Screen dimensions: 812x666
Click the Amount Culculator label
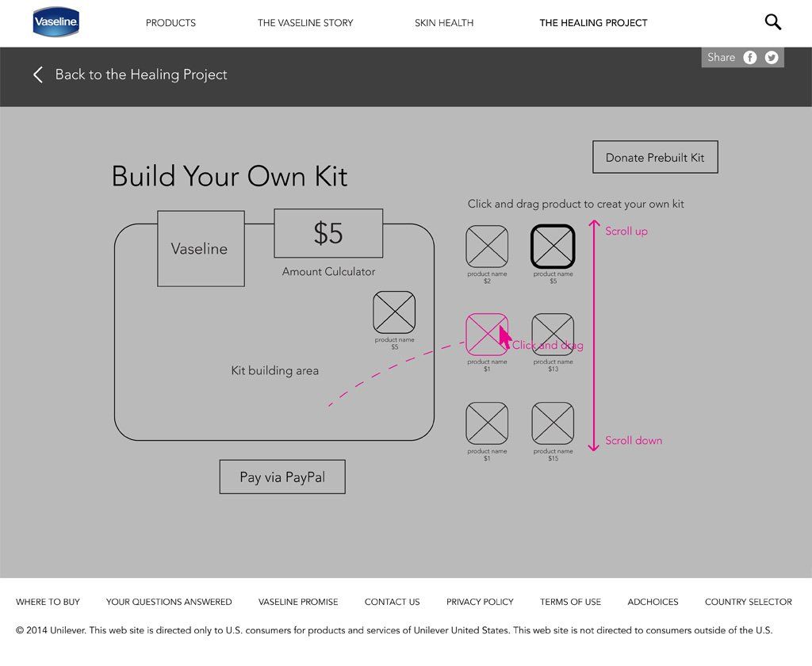pos(328,271)
